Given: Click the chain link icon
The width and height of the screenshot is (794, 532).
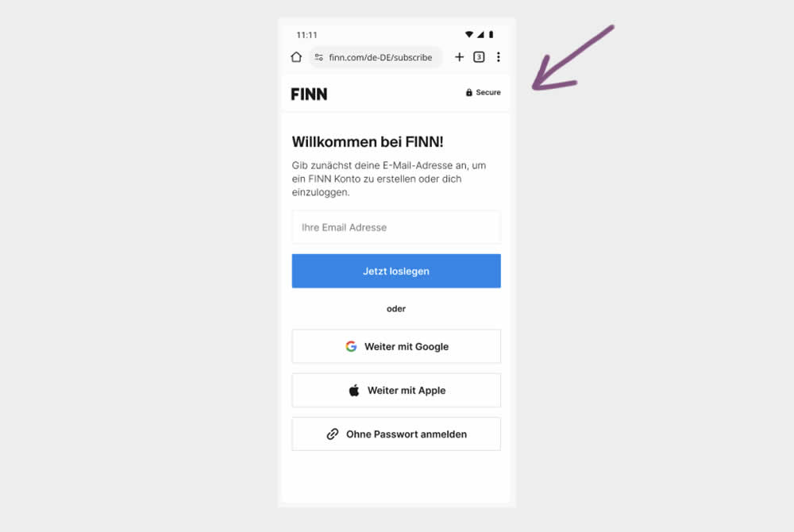Looking at the screenshot, I should coord(332,434).
